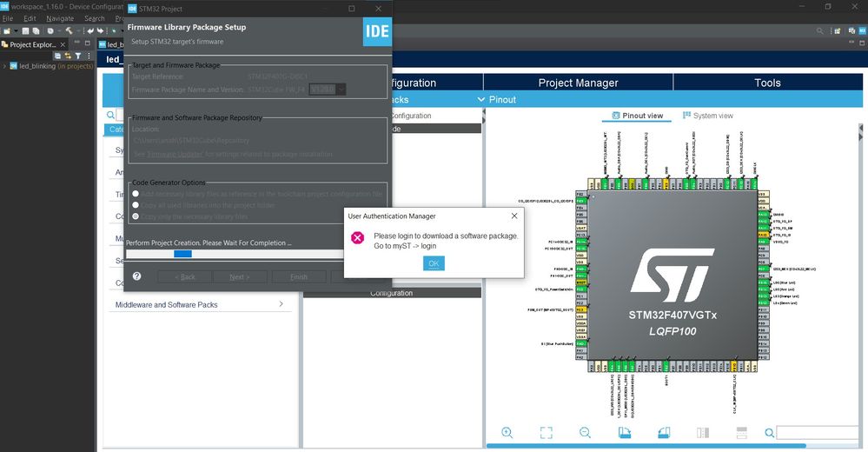Click the New project toolbar icon
The image size is (868, 452).
click(x=7, y=31)
